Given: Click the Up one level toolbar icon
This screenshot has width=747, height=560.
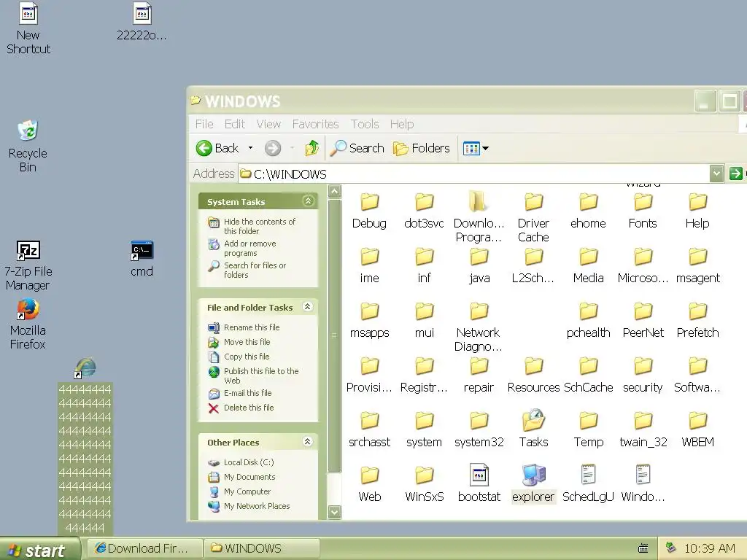Looking at the screenshot, I should [312, 148].
